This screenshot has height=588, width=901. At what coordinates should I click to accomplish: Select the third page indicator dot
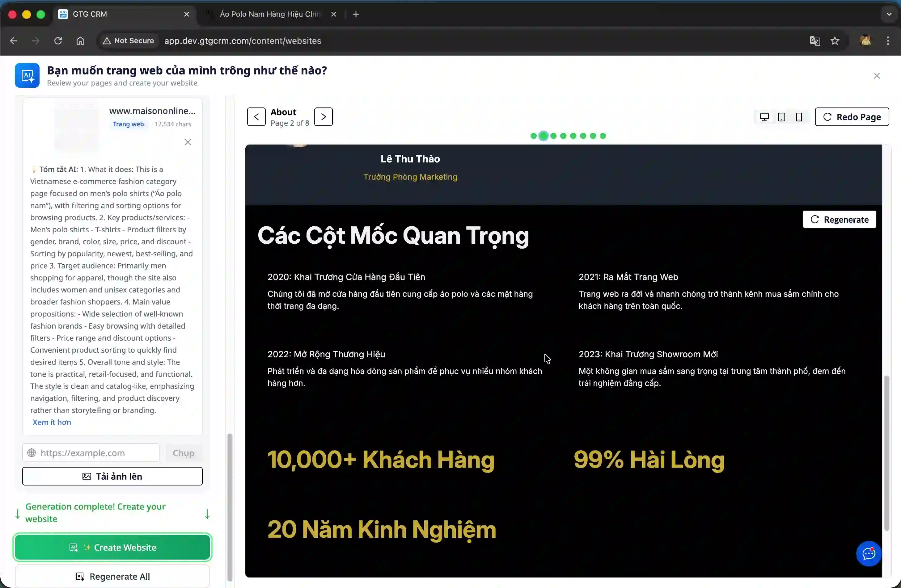(x=553, y=136)
